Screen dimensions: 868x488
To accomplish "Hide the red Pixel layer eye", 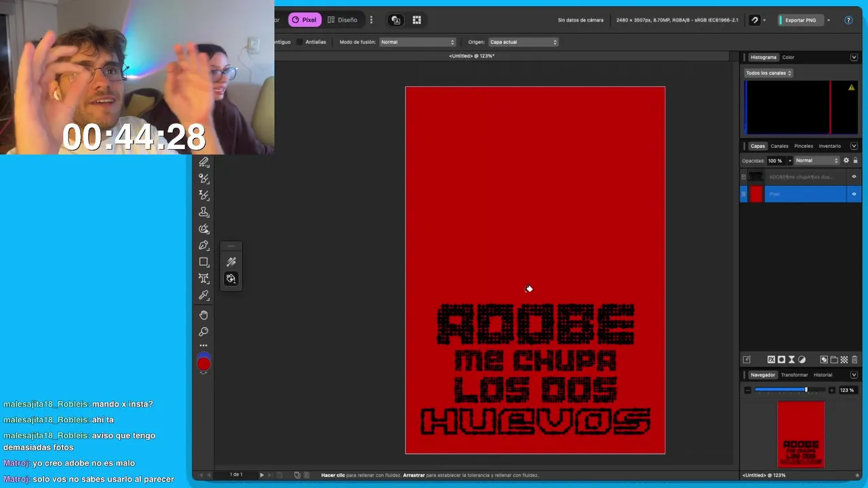I will pos(854,194).
